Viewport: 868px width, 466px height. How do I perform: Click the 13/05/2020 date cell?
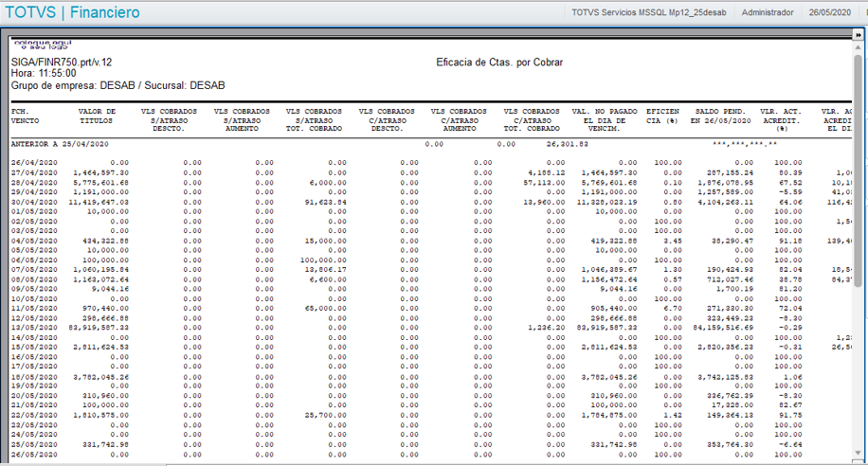click(x=34, y=328)
